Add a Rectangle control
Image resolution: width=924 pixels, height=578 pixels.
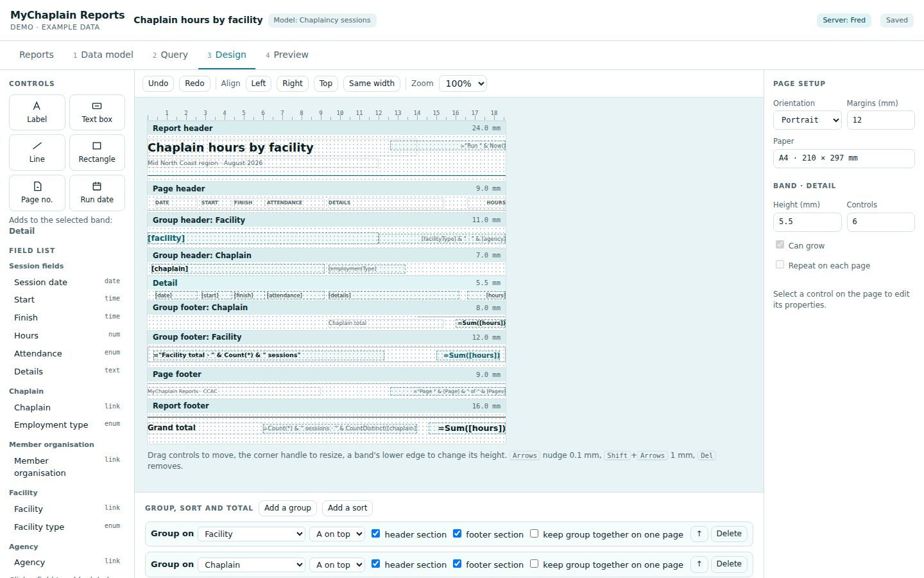[97, 152]
